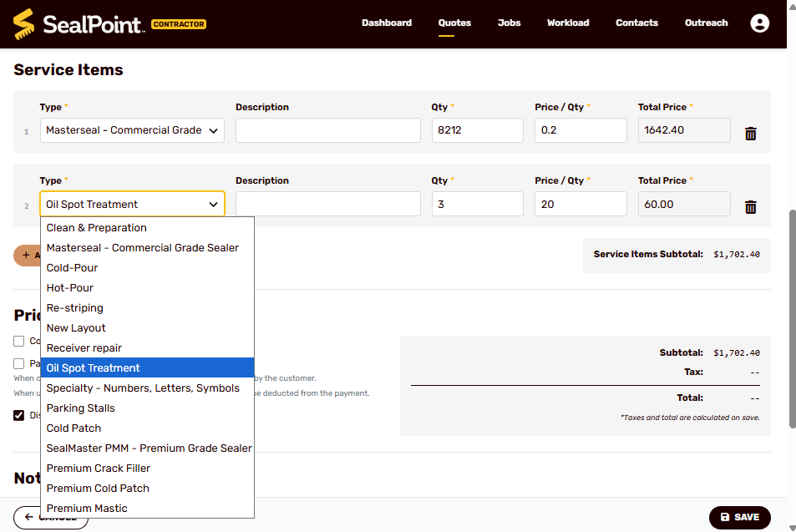Select Cold Patch (not Premium) from the list
This screenshot has height=532, width=796.
tap(147, 428)
